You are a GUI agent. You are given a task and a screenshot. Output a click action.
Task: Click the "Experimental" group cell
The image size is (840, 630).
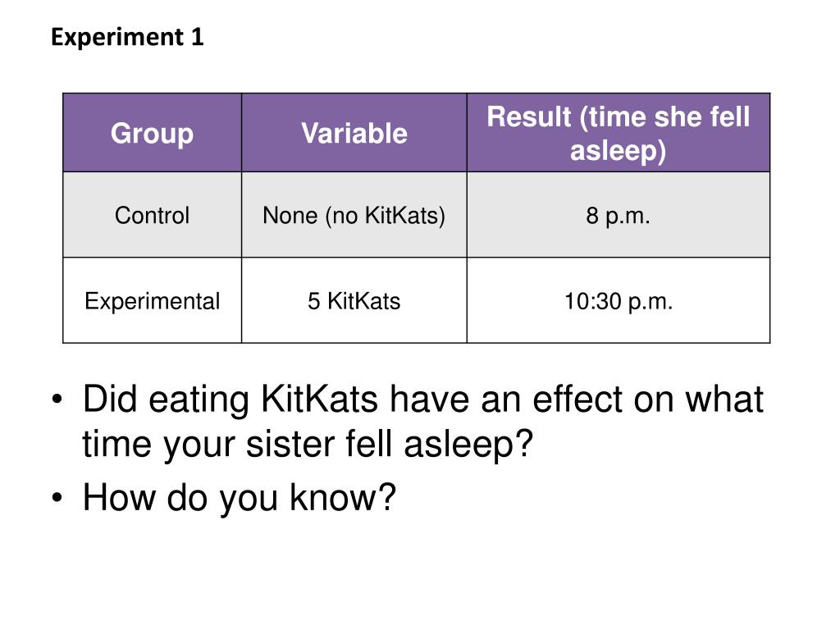(152, 301)
